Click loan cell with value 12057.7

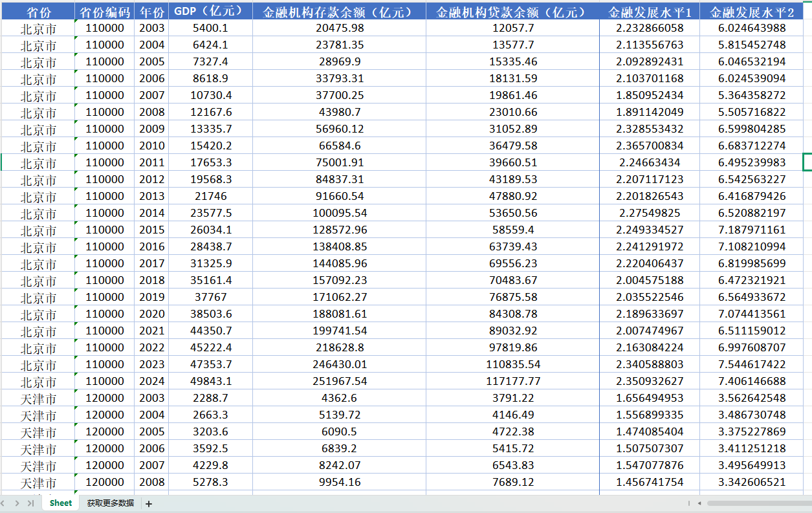pyautogui.click(x=512, y=28)
